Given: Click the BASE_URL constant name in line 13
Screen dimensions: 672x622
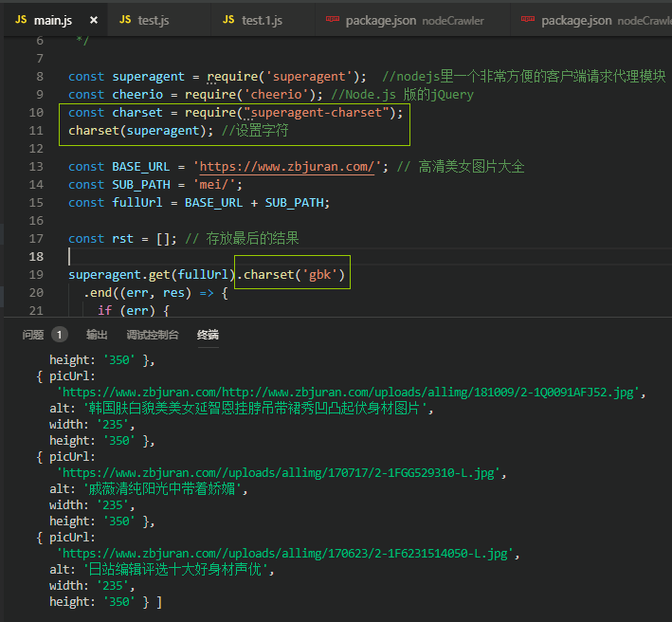Looking at the screenshot, I should pyautogui.click(x=141, y=166).
